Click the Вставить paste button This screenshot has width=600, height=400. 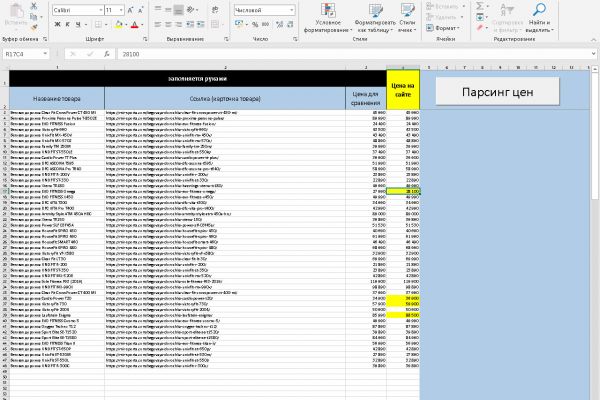[16, 15]
